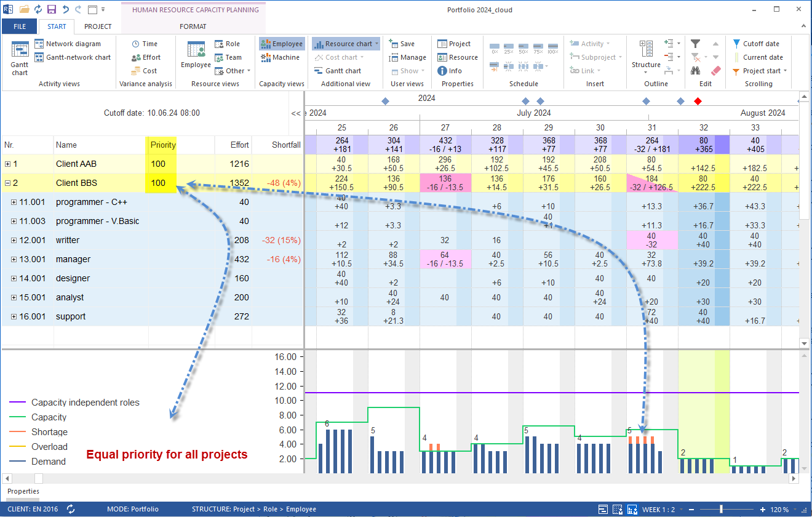Zoom out with the minus button

(693, 510)
